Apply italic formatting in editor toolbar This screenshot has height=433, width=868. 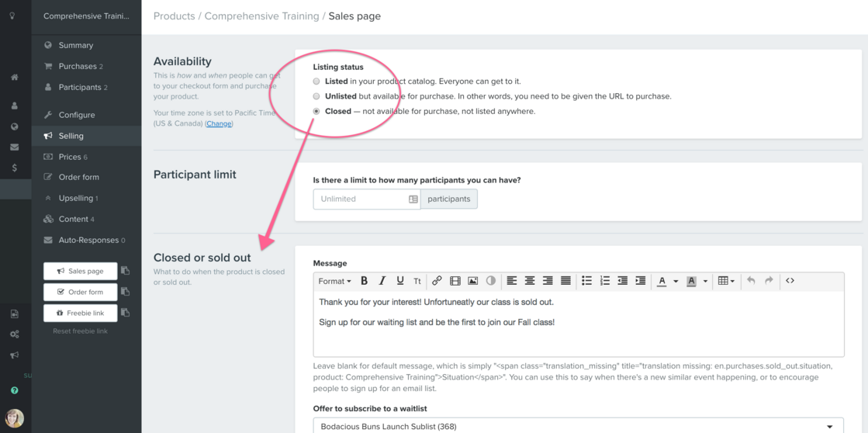tap(382, 281)
